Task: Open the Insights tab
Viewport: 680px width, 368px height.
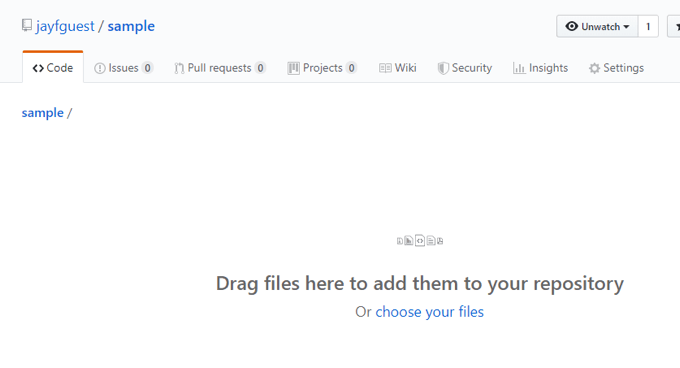Action: (x=540, y=68)
